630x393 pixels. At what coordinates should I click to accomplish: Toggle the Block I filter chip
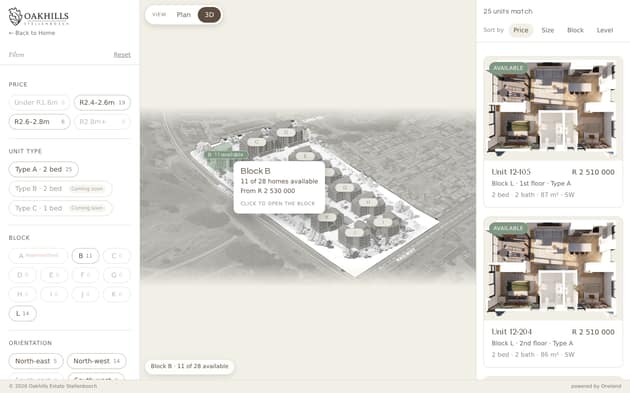[x=54, y=294]
